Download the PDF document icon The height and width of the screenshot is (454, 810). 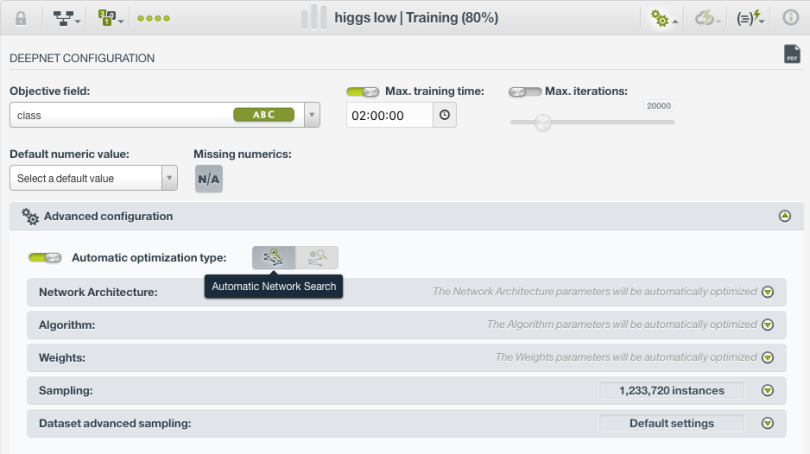coord(792,55)
